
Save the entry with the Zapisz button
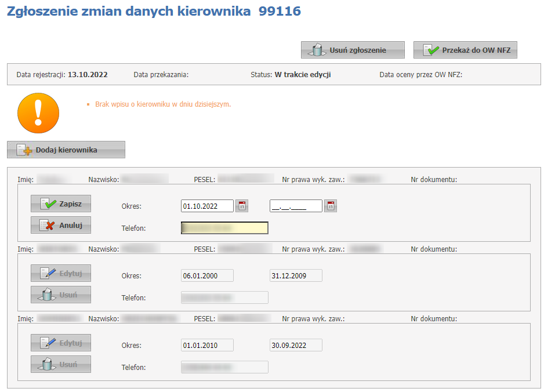pyautogui.click(x=61, y=204)
